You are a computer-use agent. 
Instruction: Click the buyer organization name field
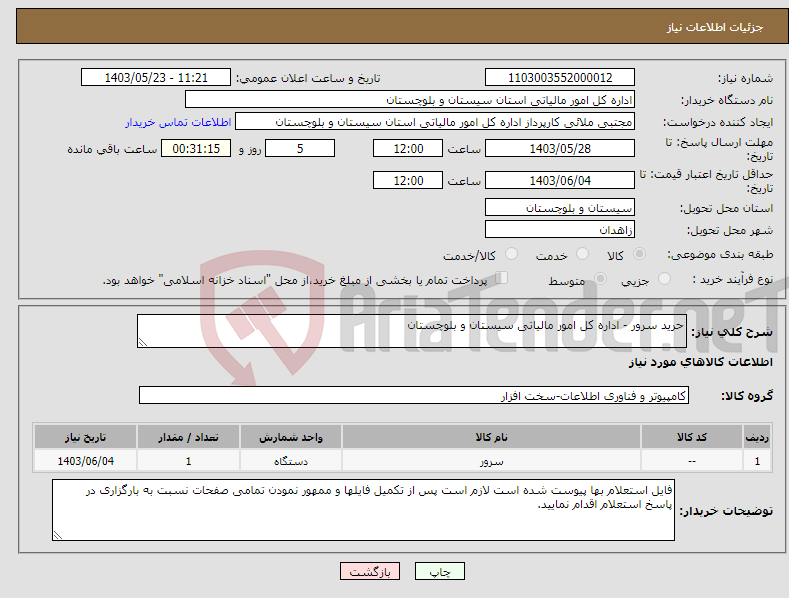coord(410,100)
